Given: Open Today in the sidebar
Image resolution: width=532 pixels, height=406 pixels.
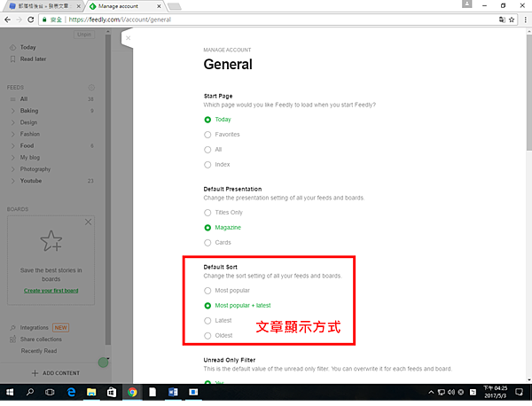Looking at the screenshot, I should (x=27, y=48).
